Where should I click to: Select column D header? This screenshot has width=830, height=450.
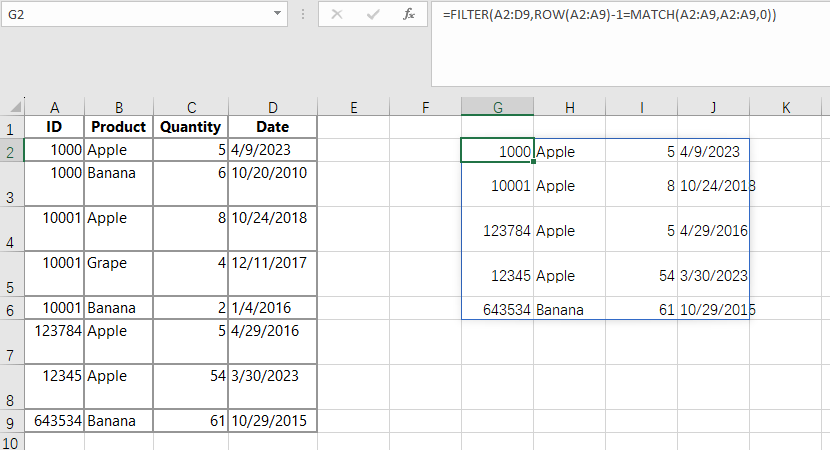(x=273, y=107)
